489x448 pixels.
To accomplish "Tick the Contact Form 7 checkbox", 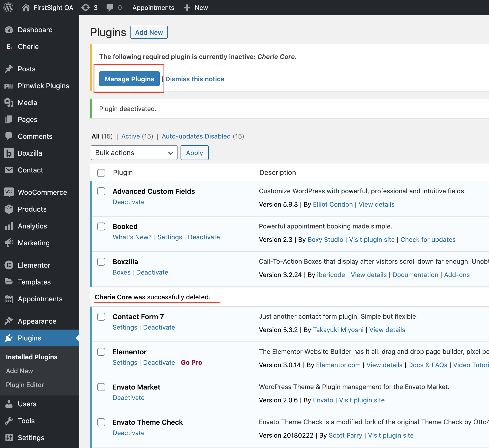I will 101,317.
